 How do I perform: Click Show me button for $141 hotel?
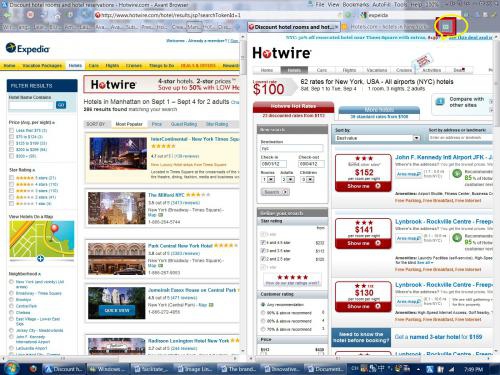(363, 243)
